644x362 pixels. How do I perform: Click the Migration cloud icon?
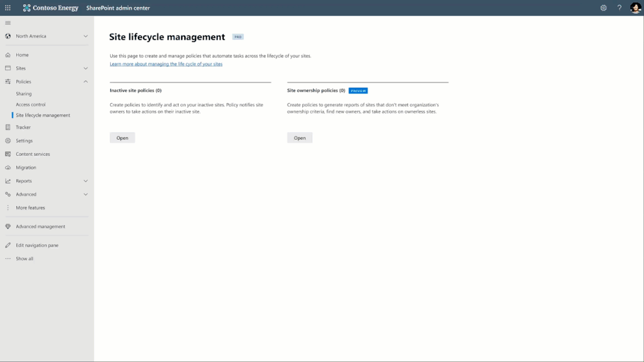(8, 167)
